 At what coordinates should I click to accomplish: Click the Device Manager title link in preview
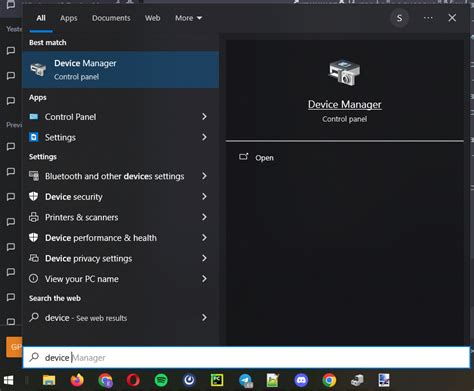344,104
